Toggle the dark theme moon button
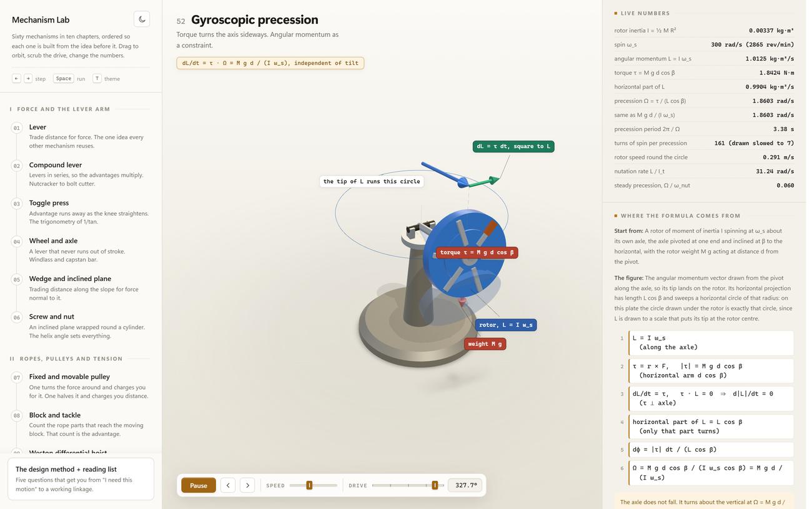This screenshot has height=509, width=812. pyautogui.click(x=142, y=19)
